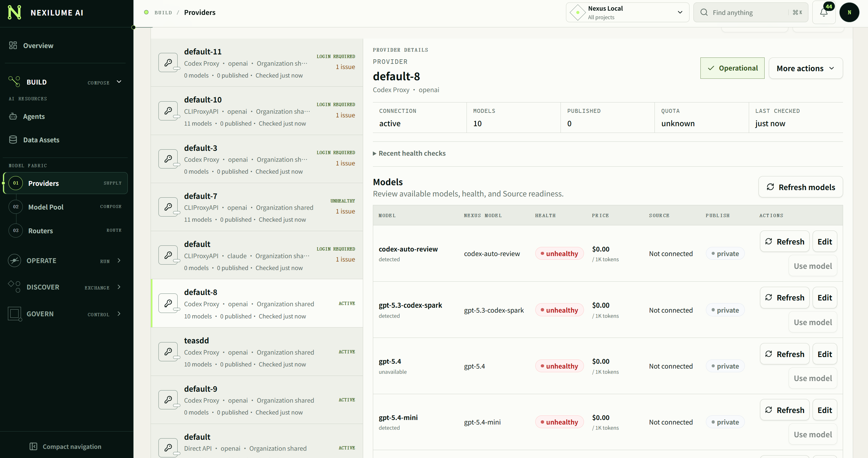Collapse the BUILD navigation section
Viewport: 868px width, 458px height.
[119, 82]
